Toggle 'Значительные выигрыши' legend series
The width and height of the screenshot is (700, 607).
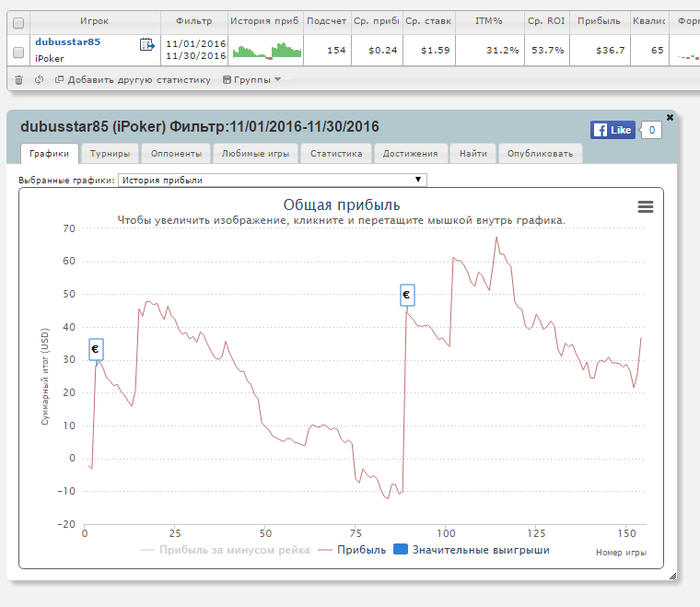pyautogui.click(x=472, y=550)
